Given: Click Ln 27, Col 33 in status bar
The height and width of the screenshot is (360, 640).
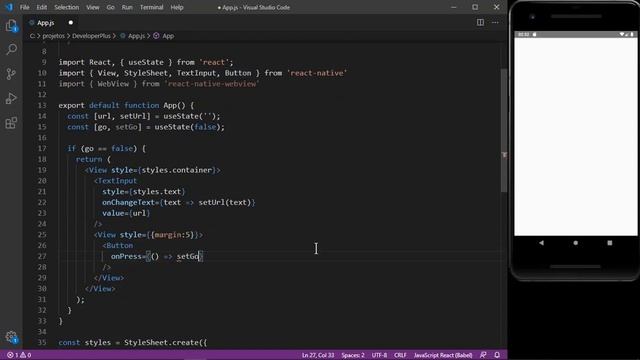Looking at the screenshot, I should (318, 355).
